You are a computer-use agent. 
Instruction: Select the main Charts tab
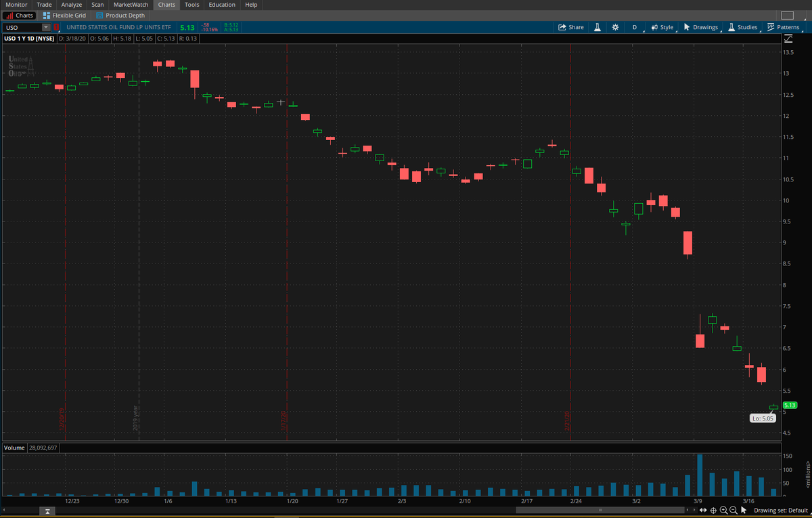[166, 5]
